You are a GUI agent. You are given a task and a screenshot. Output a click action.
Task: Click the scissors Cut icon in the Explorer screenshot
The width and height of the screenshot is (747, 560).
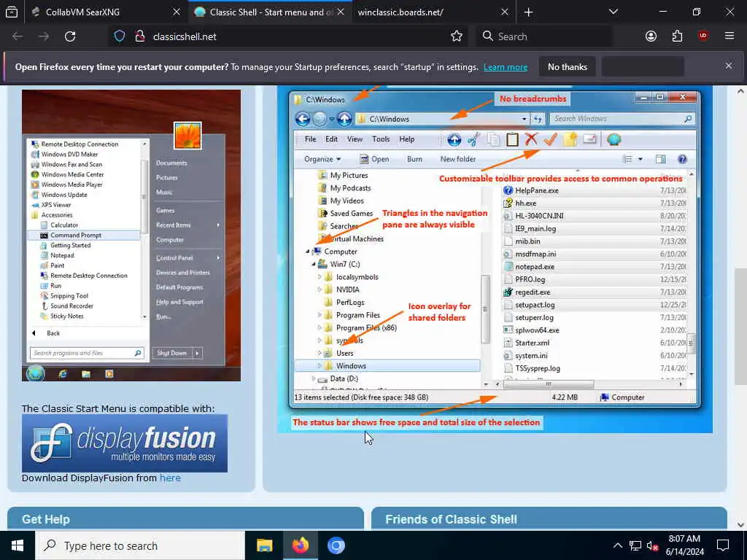point(473,139)
